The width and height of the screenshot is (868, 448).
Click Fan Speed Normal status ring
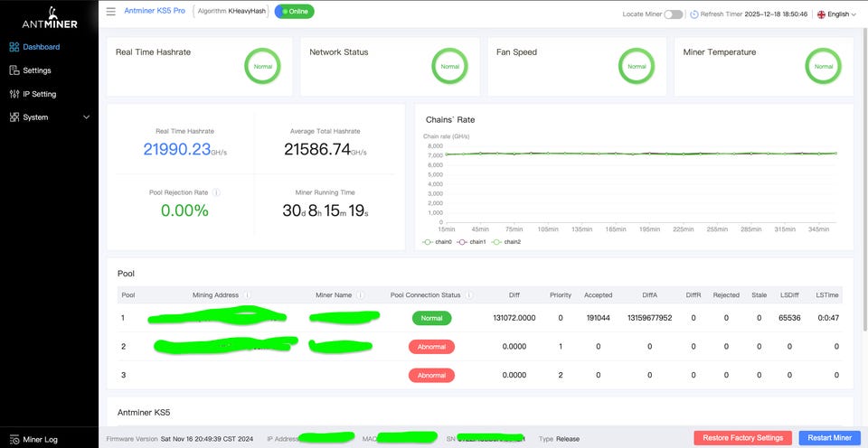[x=637, y=66]
